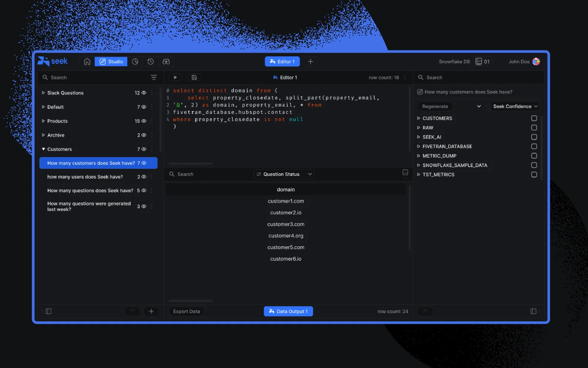Click the Seek logo

(53, 61)
